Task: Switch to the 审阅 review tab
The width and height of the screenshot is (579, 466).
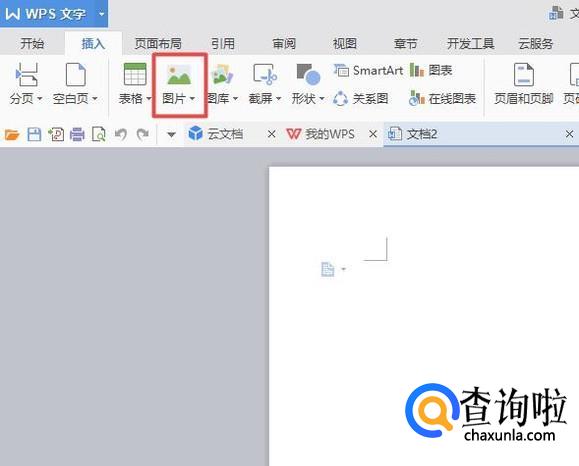Action: pos(284,44)
